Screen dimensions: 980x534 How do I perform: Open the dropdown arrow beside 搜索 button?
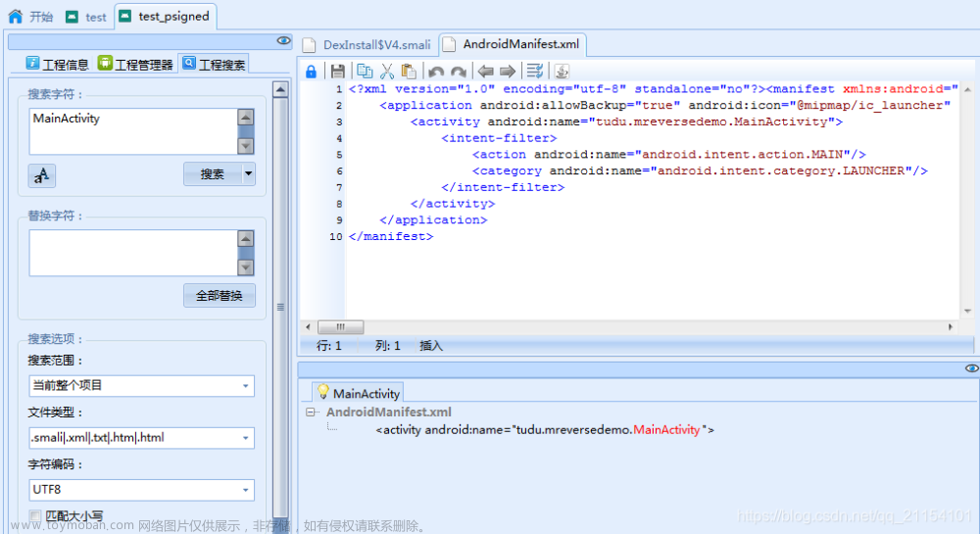tap(249, 173)
